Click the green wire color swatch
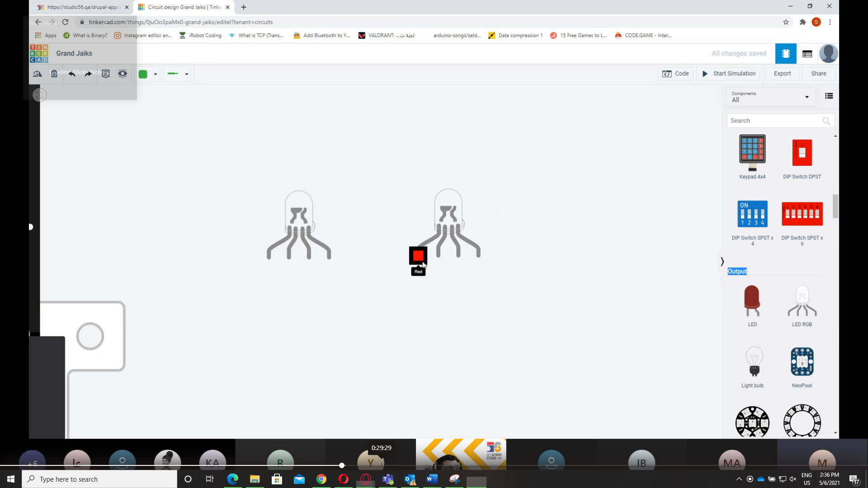The width and height of the screenshot is (868, 488). [143, 74]
